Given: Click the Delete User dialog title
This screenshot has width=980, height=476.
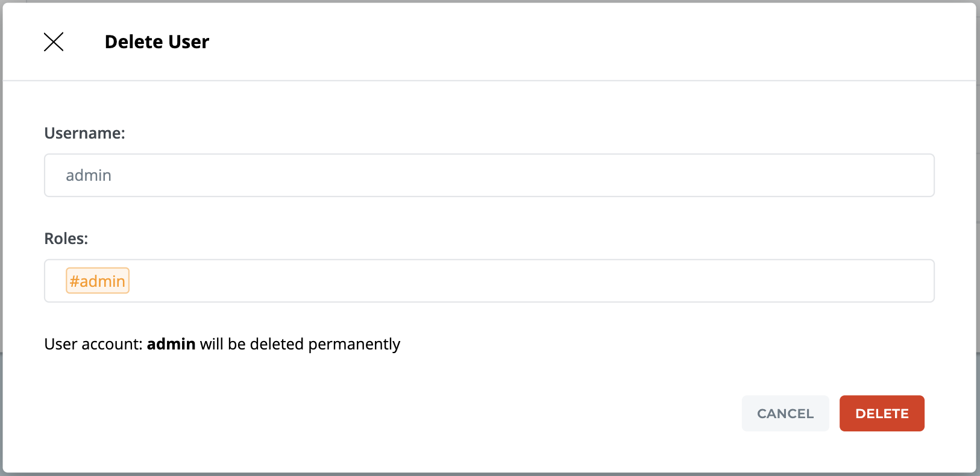Looking at the screenshot, I should [x=157, y=42].
